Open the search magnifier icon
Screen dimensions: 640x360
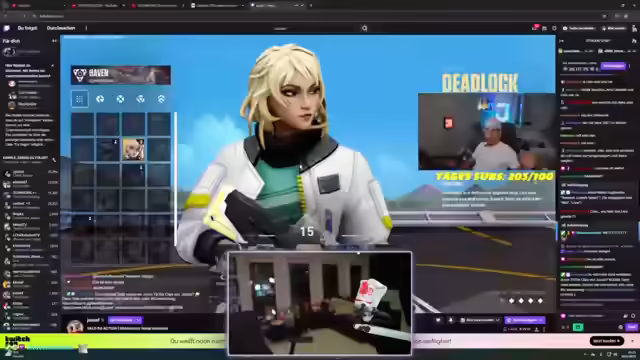(x=364, y=28)
